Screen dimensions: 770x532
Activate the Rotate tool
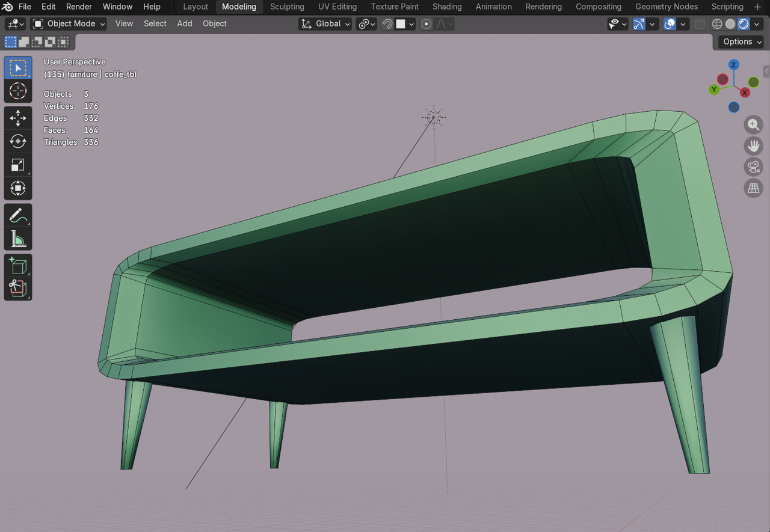tap(18, 141)
